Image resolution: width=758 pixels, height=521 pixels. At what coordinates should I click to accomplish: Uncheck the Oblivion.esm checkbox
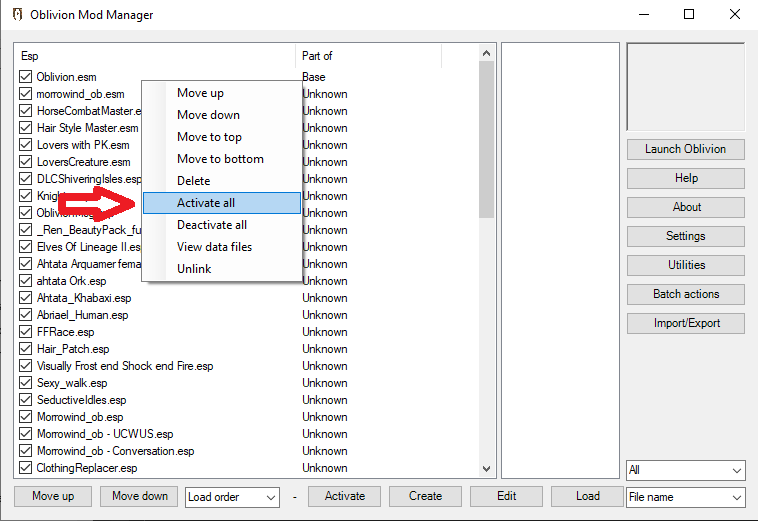coord(26,77)
